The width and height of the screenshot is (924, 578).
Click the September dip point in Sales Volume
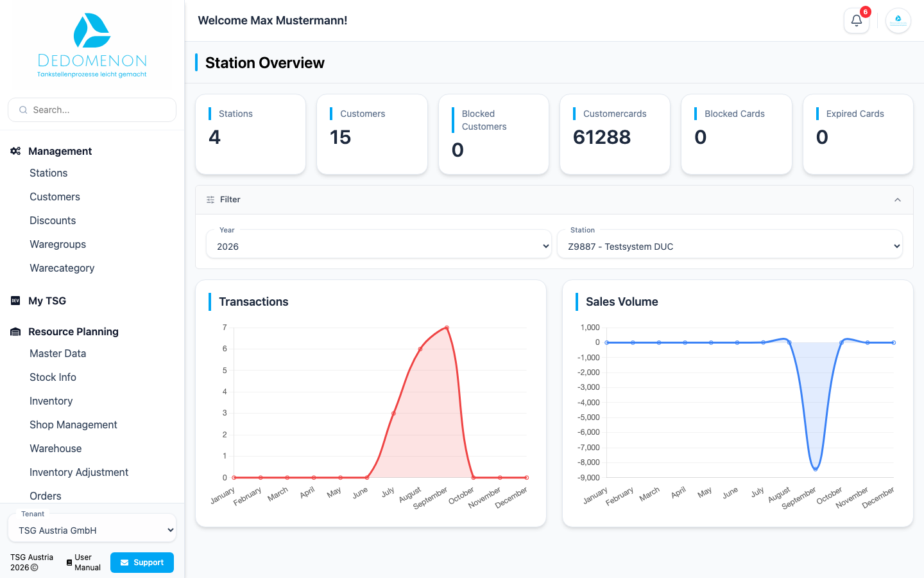[816, 469]
